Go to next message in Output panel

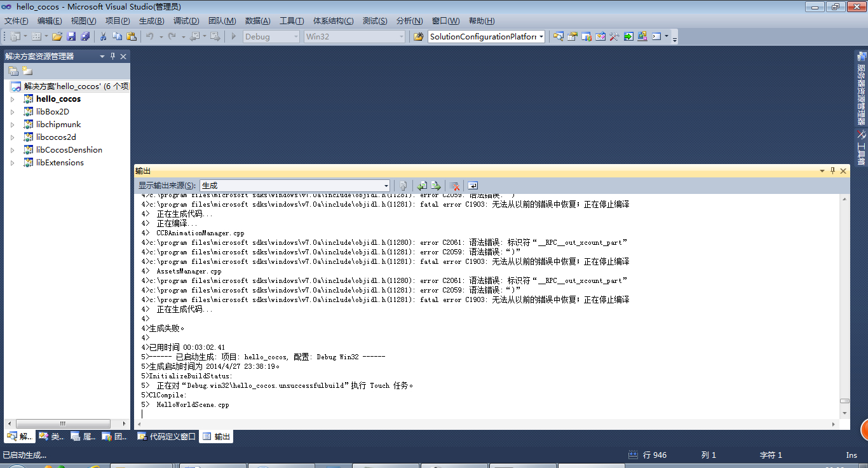[436, 186]
